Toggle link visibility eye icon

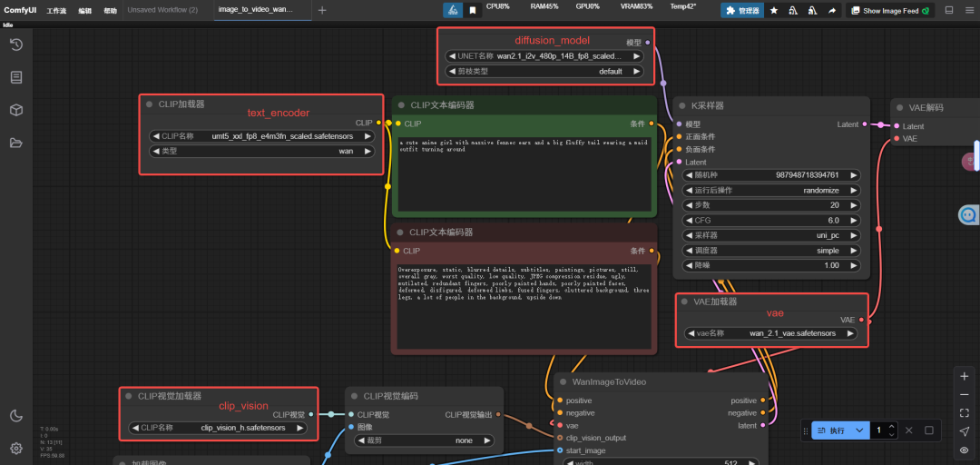click(x=965, y=450)
